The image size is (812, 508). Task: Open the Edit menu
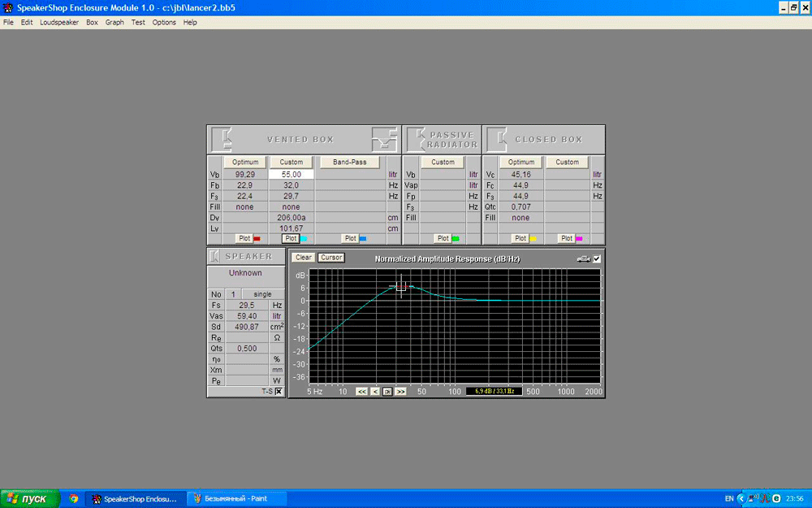[27, 22]
